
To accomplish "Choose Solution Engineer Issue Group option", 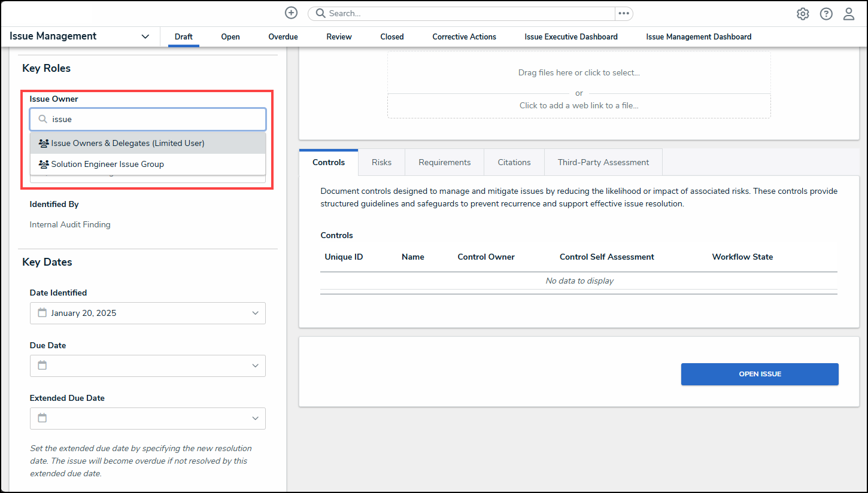I will [x=108, y=164].
